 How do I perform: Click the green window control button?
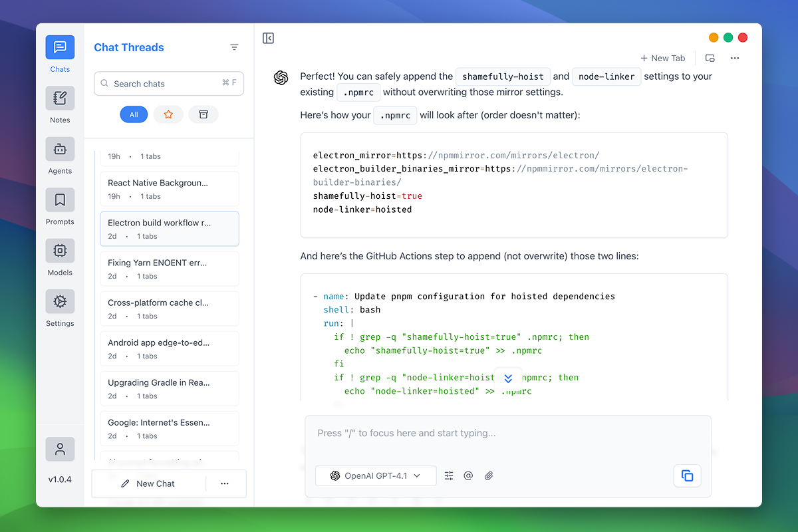click(x=728, y=38)
